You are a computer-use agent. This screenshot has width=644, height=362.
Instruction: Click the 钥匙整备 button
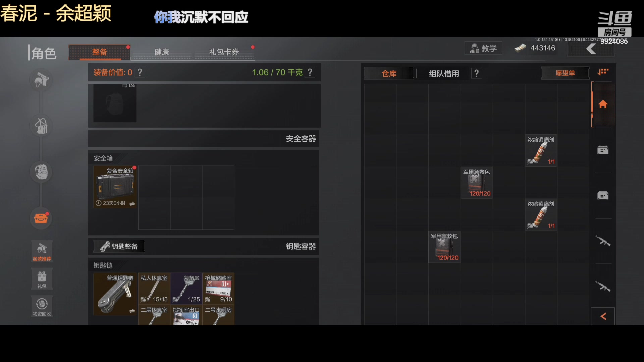tap(119, 246)
